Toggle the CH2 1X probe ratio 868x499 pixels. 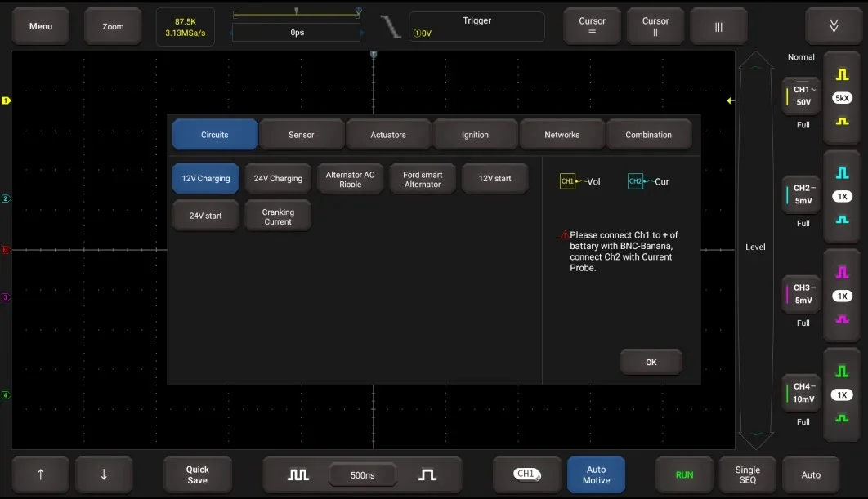842,196
